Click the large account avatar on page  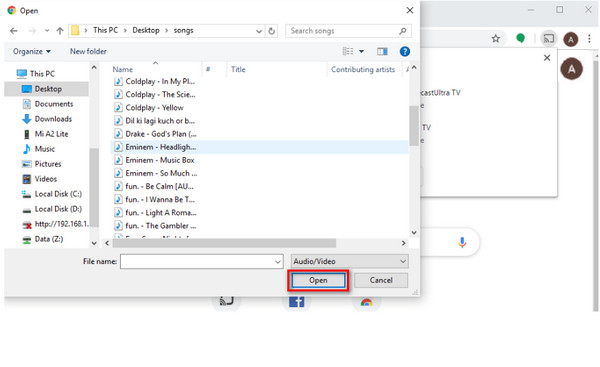(571, 69)
